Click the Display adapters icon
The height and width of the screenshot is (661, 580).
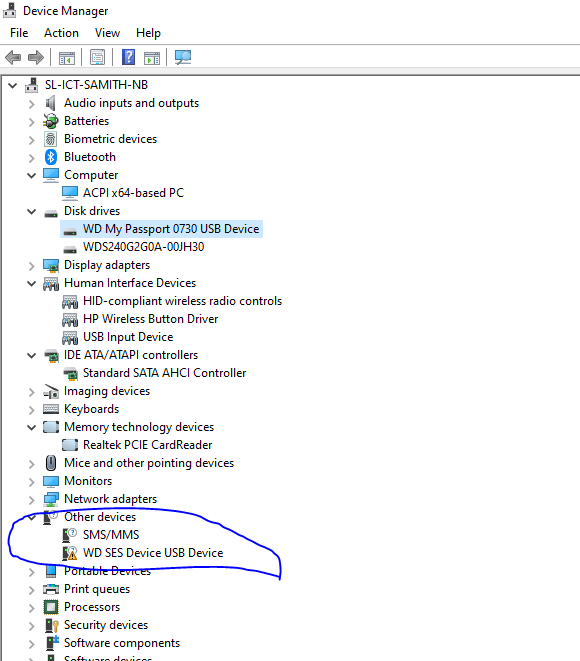[x=51, y=266]
